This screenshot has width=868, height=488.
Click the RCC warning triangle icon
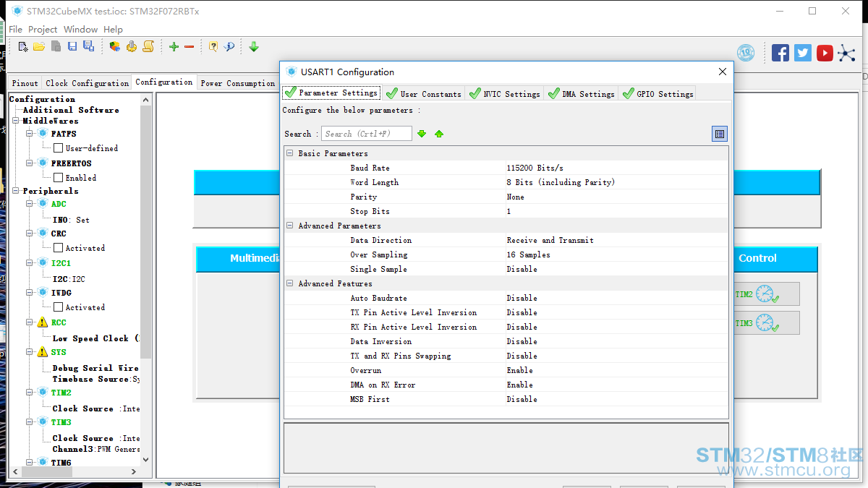tap(43, 322)
